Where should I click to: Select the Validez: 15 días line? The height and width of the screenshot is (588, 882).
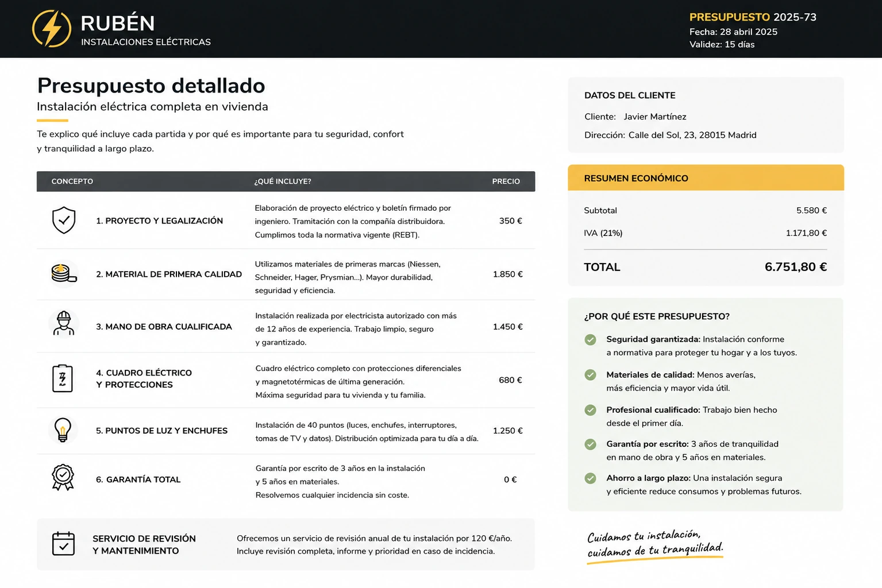(x=722, y=44)
